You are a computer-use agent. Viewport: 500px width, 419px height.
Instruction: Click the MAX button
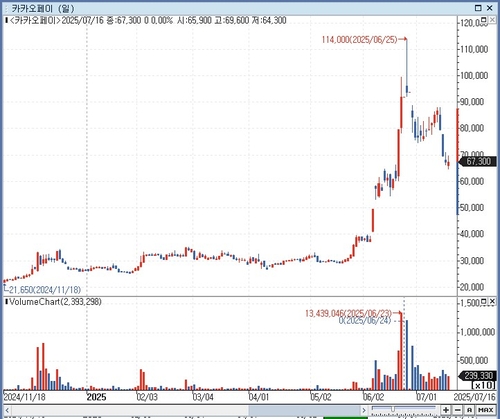(486, 410)
